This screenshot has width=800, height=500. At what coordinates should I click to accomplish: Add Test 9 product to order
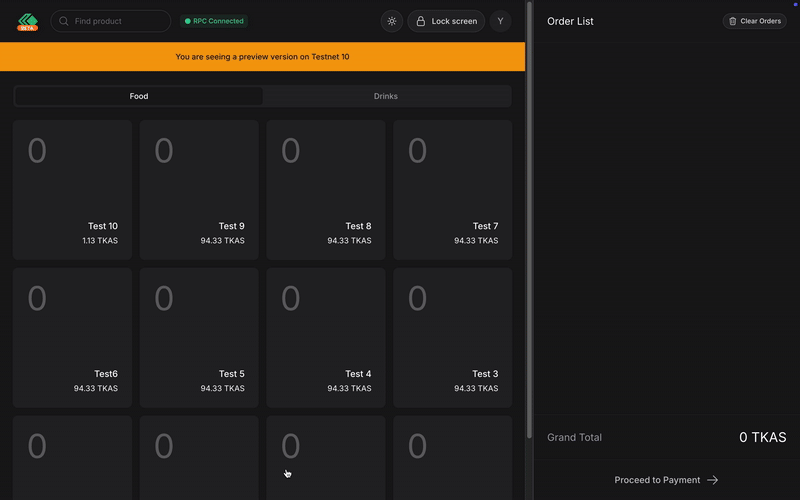199,189
